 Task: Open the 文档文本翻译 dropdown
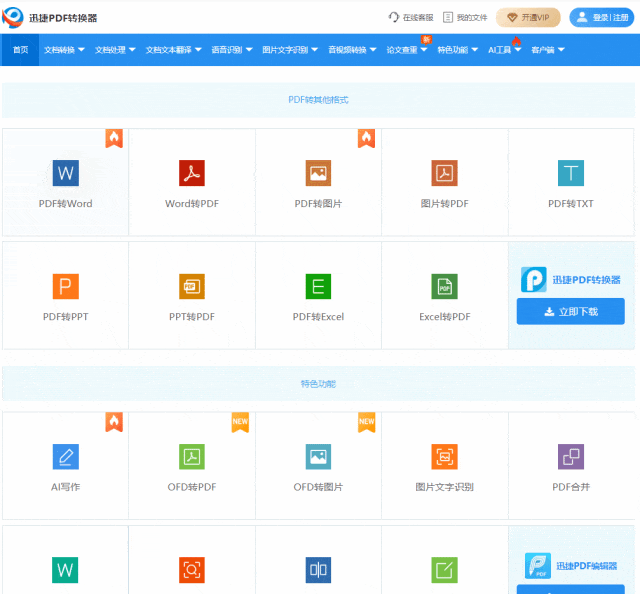point(173,50)
